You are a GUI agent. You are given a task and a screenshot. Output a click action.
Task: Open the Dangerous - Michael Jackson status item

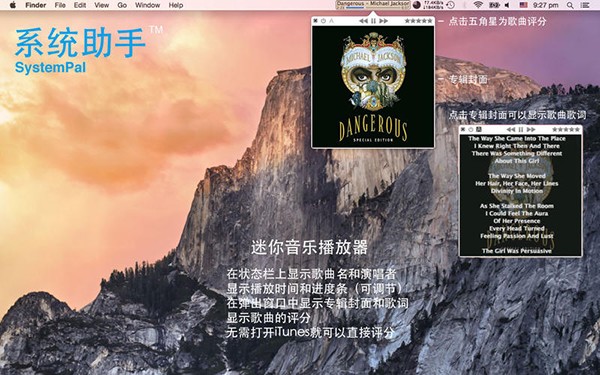pyautogui.click(x=373, y=5)
